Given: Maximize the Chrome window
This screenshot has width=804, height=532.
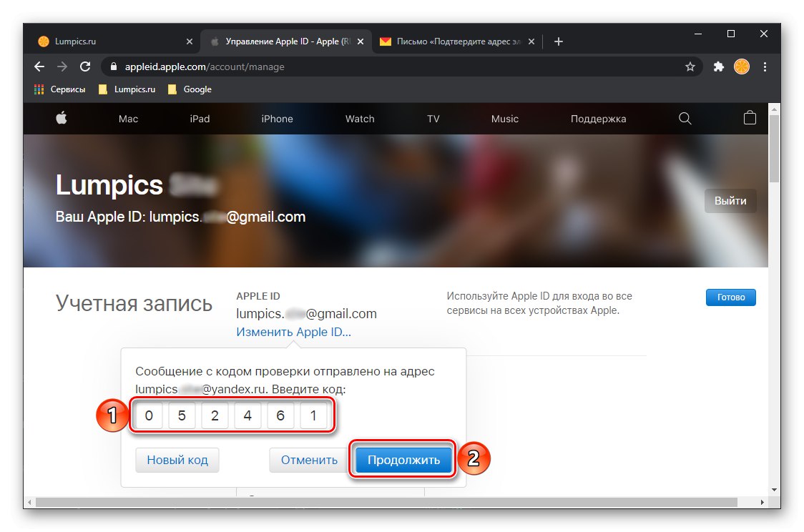Looking at the screenshot, I should pyautogui.click(x=731, y=34).
